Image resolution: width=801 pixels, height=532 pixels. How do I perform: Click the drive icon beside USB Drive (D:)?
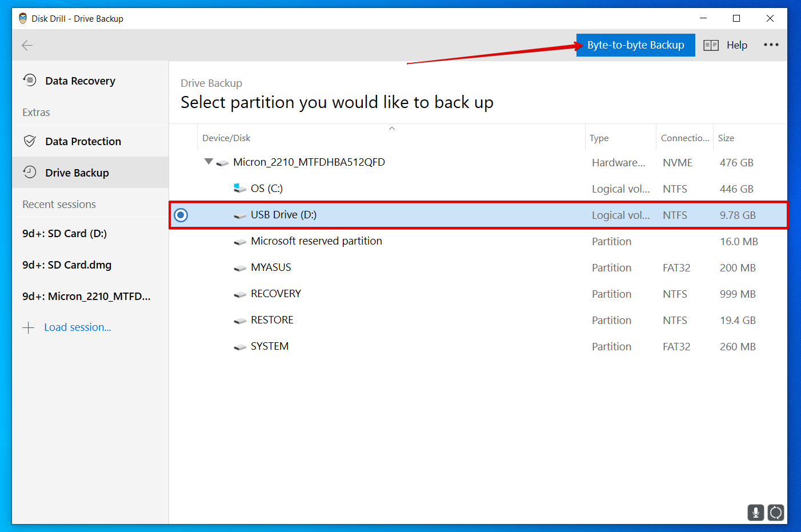coord(240,215)
